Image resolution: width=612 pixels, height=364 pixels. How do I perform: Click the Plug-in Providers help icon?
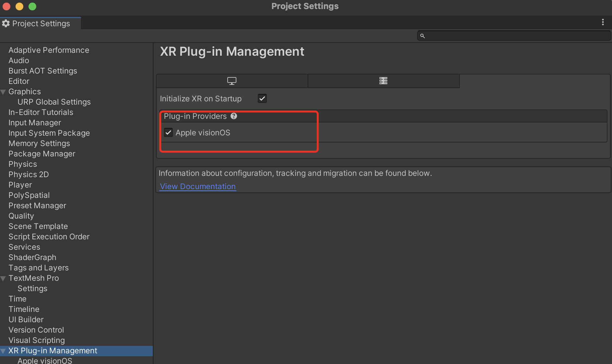(x=234, y=116)
